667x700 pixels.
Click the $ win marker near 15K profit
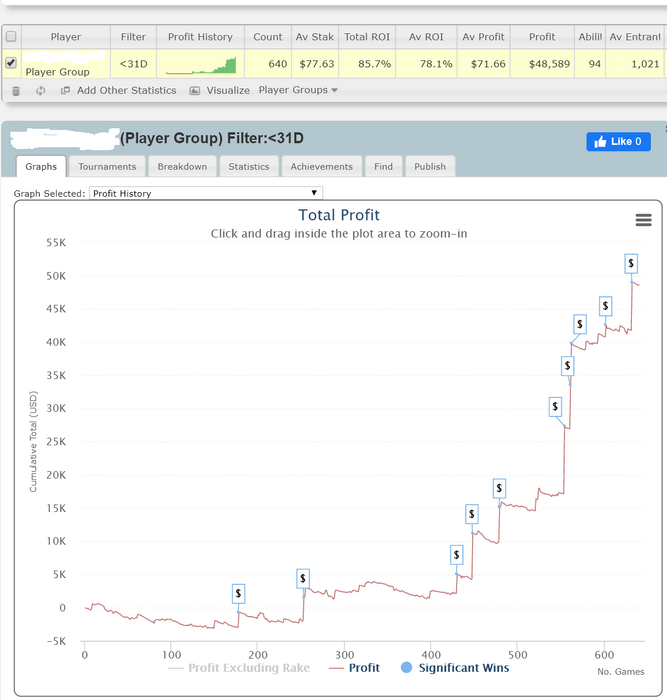coord(499,488)
